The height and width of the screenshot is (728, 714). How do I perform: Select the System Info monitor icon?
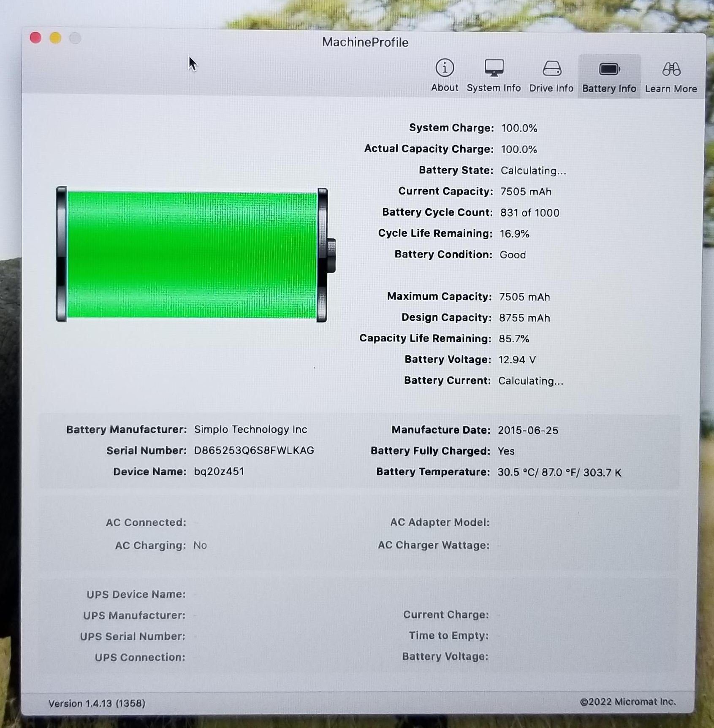[x=494, y=68]
